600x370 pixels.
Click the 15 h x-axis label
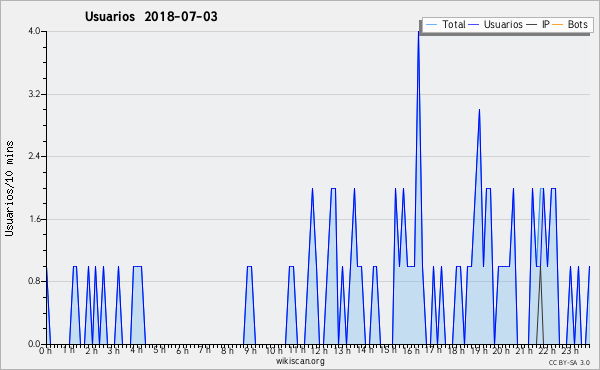pos(388,350)
